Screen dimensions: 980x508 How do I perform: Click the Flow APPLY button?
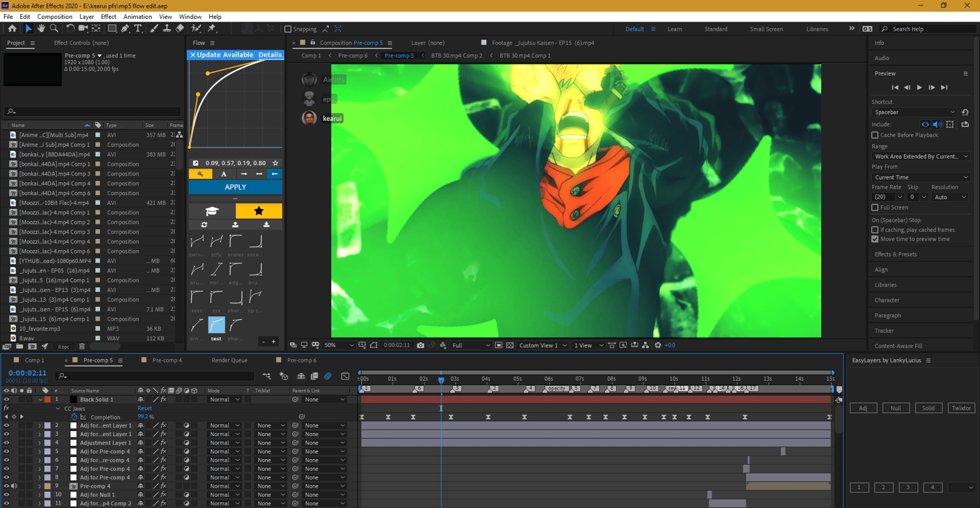tap(235, 187)
